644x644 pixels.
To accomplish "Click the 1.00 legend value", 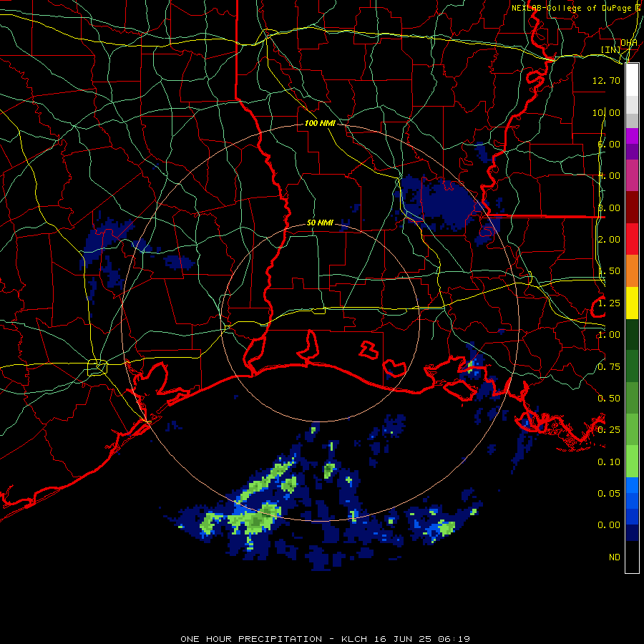I will [609, 335].
